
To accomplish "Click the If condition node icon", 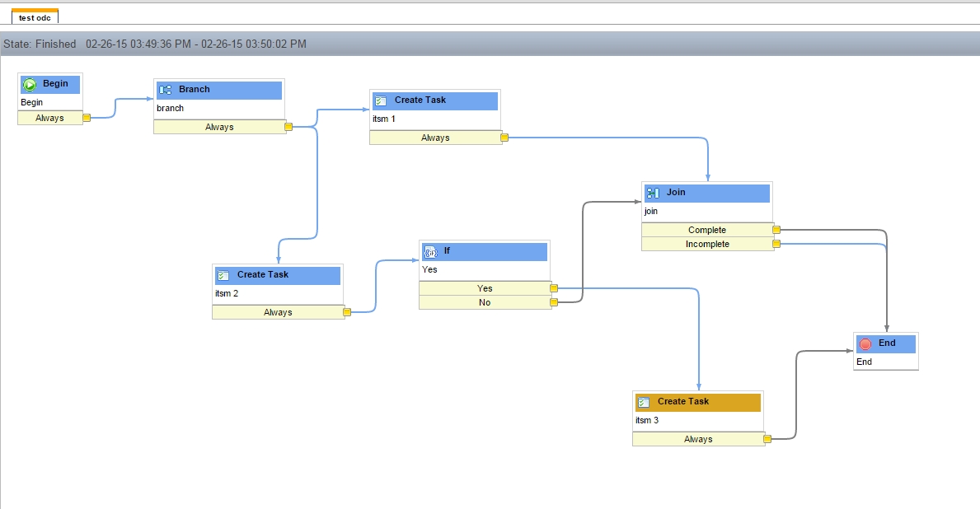I will coord(429,251).
